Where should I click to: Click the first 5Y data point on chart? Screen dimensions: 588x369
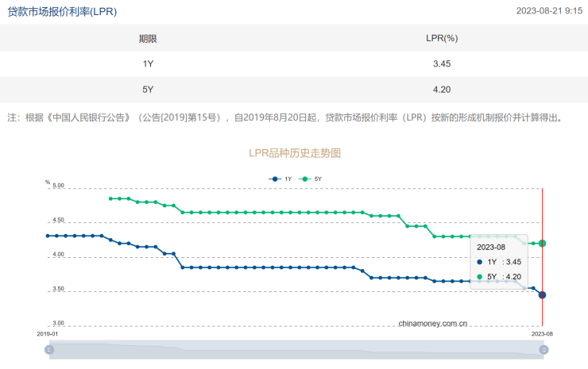[x=110, y=198]
